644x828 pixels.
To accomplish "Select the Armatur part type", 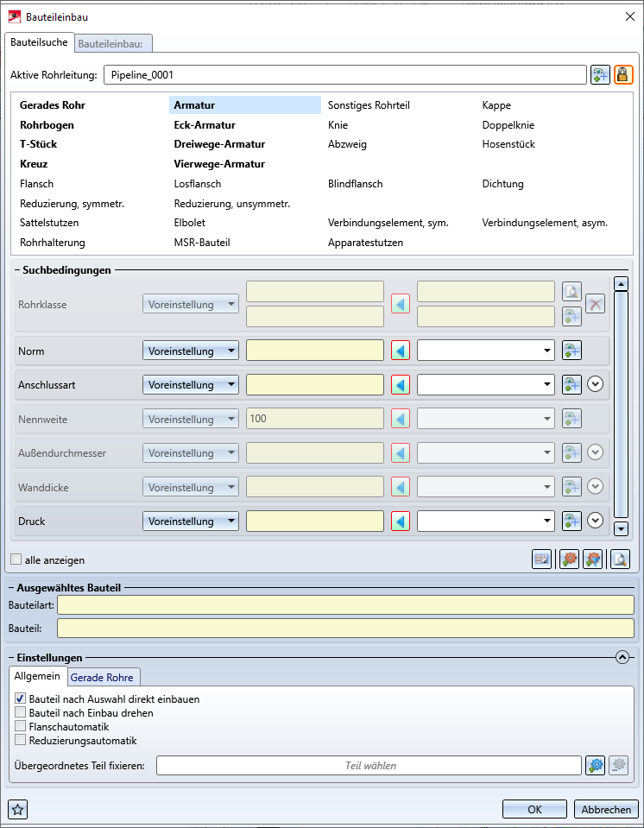I will (245, 105).
